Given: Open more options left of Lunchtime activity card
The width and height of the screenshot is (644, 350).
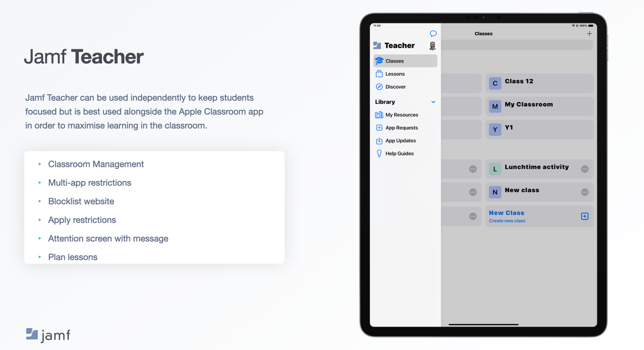Looking at the screenshot, I should tap(473, 169).
